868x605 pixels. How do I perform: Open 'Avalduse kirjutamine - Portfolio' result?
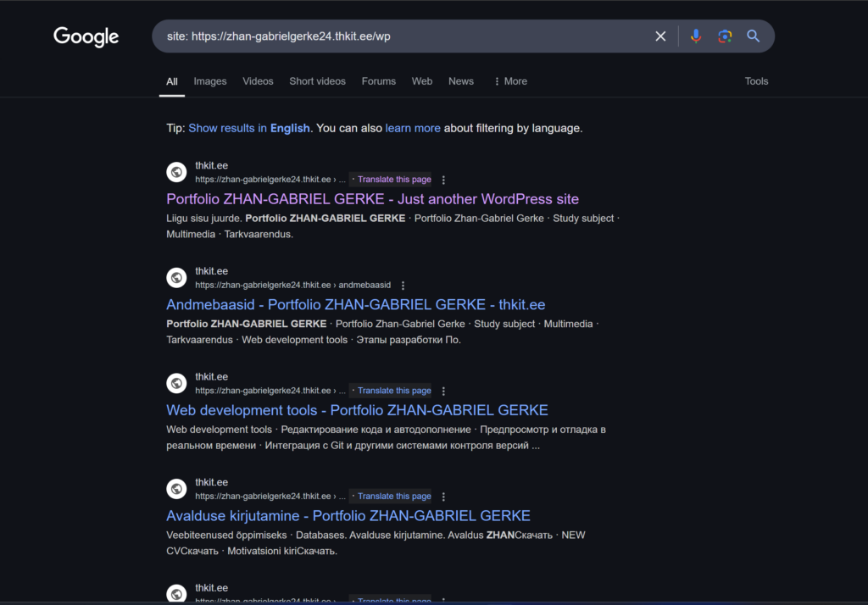[348, 516]
